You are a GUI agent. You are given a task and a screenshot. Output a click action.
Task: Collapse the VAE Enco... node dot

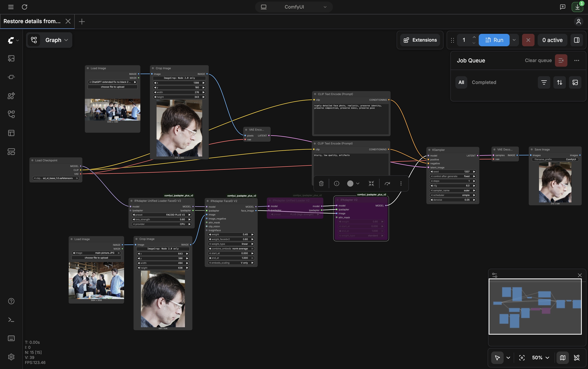coord(246,130)
